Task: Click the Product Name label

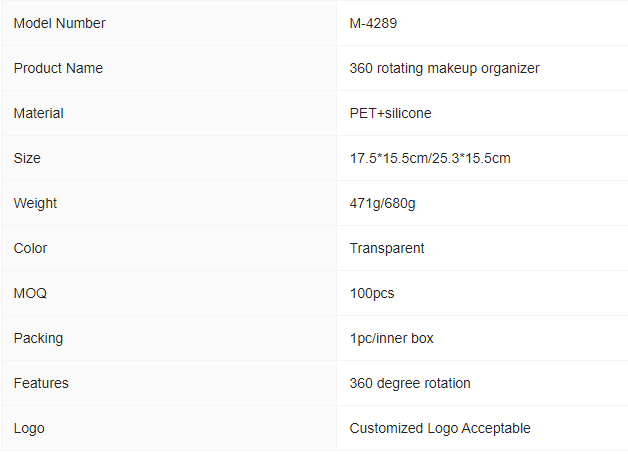Action: pyautogui.click(x=58, y=68)
